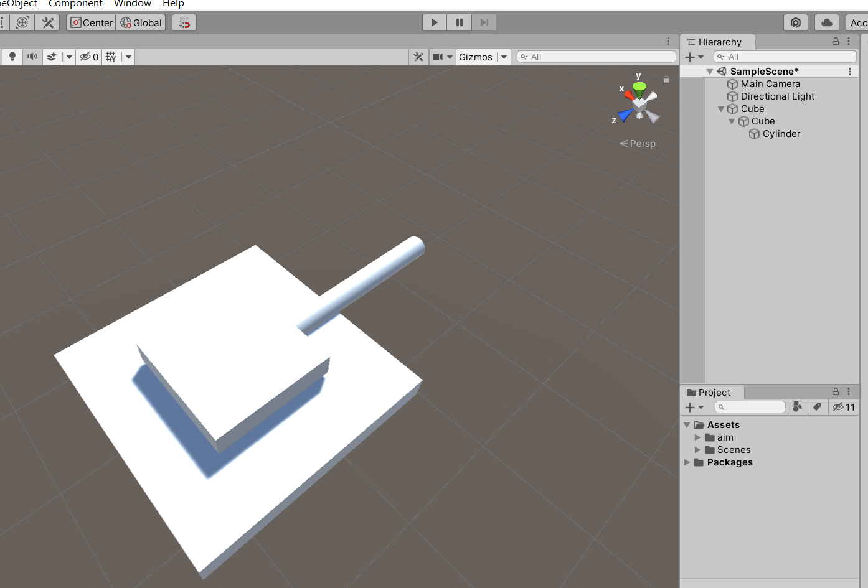Expand the aim folder in Assets
This screenshot has width=868, height=588.
point(697,437)
